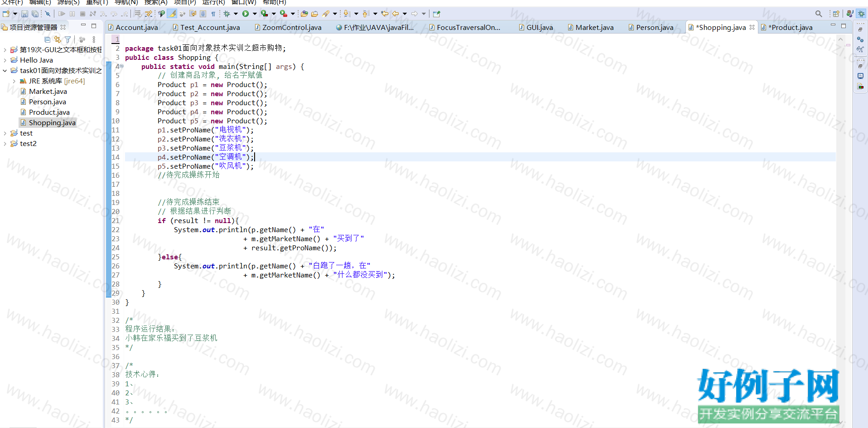Click the External Tools run icon
This screenshot has width=868, height=428.
[x=283, y=14]
